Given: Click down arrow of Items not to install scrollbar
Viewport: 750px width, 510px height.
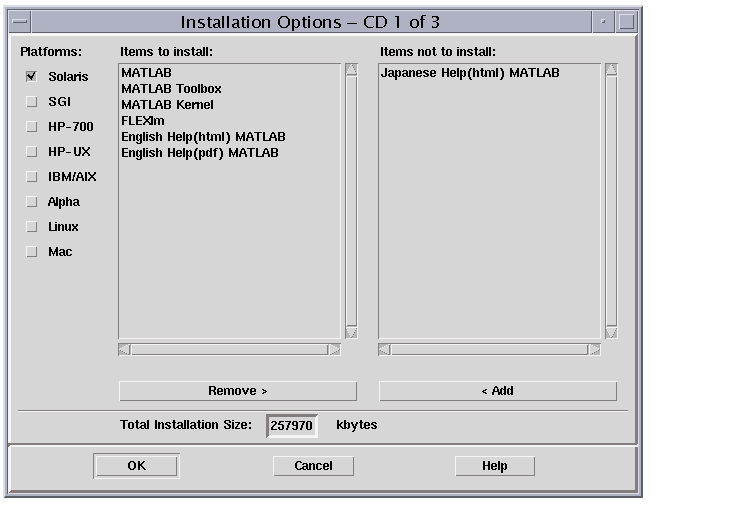Looking at the screenshot, I should [x=611, y=332].
